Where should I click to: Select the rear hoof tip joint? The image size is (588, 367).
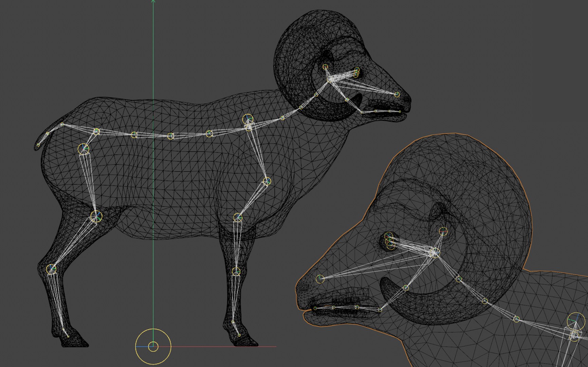click(x=68, y=336)
